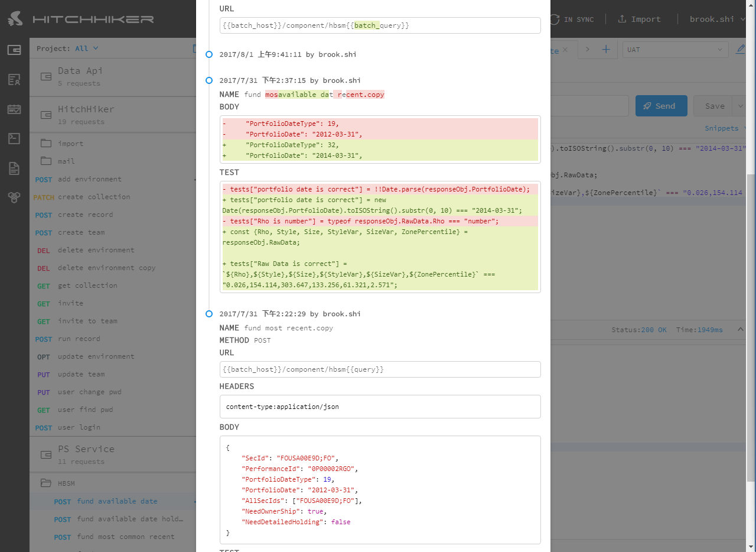This screenshot has height=552, width=756.
Task: Select DEL delete environment request
Action: pyautogui.click(x=112, y=250)
